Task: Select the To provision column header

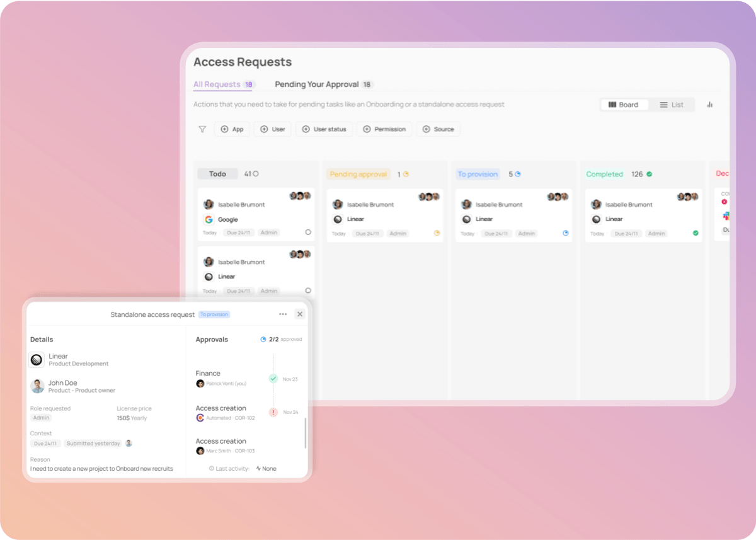Action: pyautogui.click(x=478, y=175)
